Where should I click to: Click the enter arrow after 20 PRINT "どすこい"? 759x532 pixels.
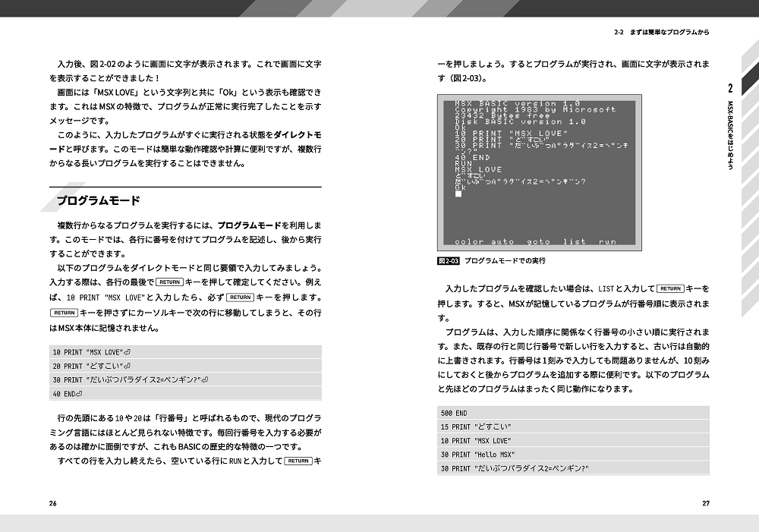tap(128, 367)
